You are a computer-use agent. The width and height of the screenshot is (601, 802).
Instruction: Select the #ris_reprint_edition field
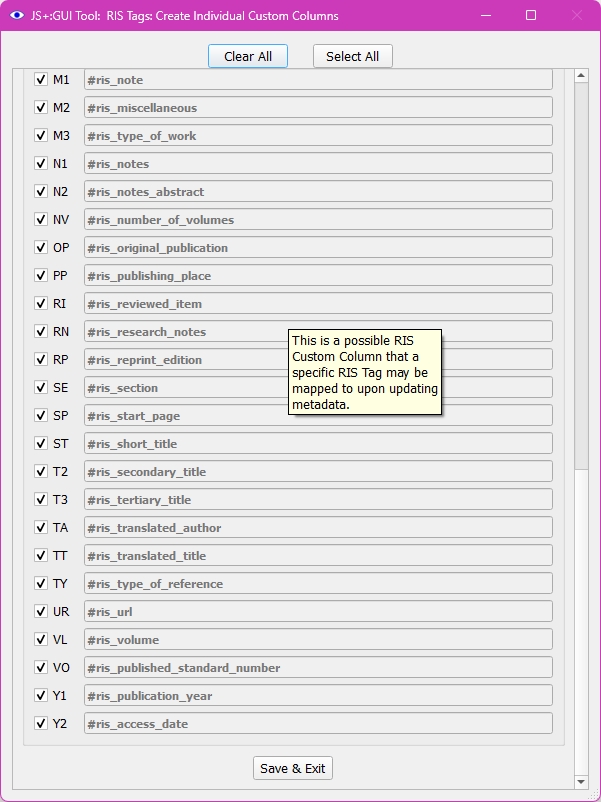click(318, 360)
